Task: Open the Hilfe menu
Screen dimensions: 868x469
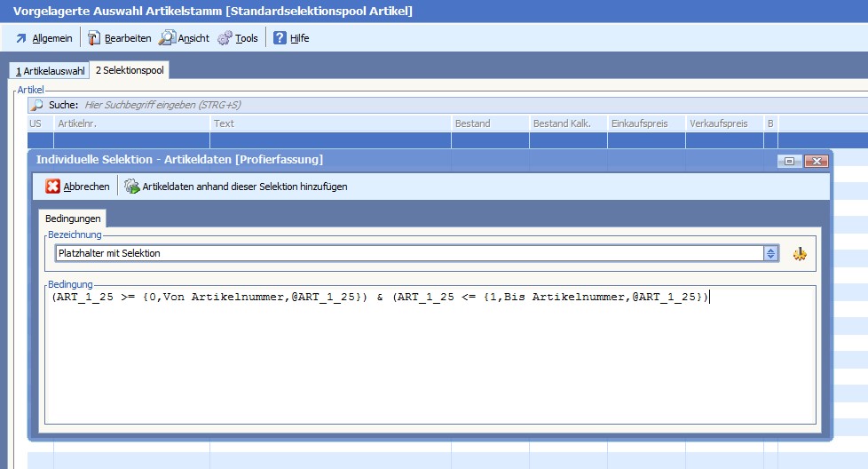Action: point(291,38)
